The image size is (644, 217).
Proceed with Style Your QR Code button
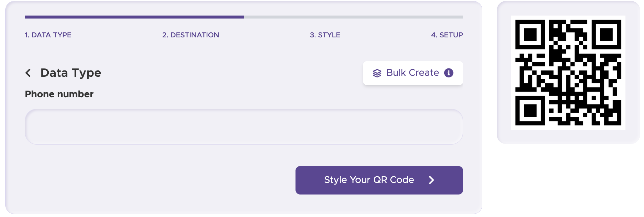pos(379,180)
